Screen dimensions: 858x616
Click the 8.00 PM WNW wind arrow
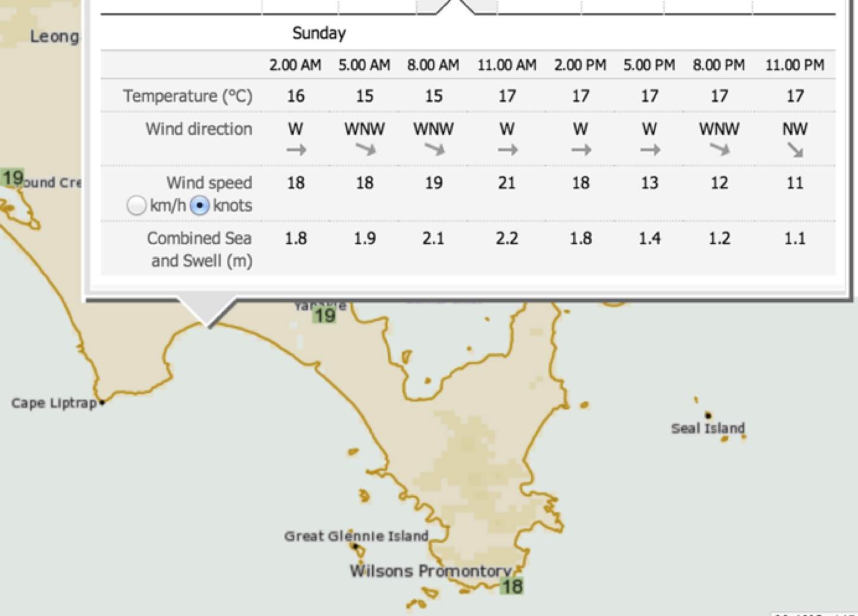coord(719,150)
